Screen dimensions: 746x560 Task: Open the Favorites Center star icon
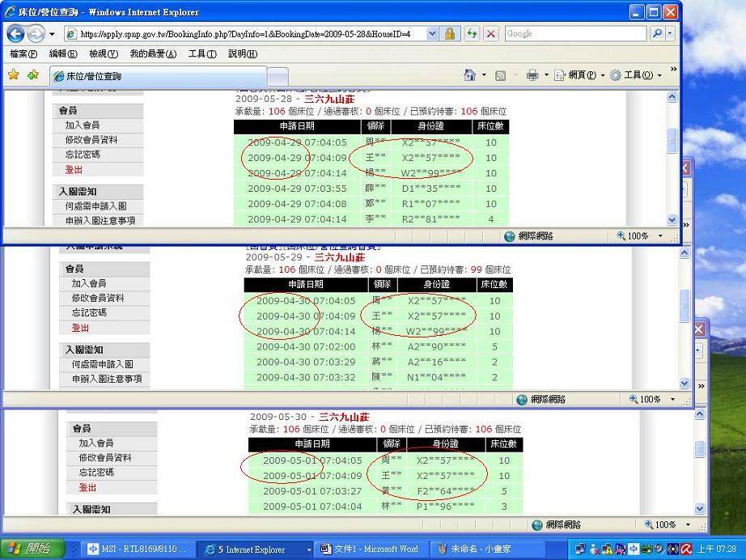(14, 75)
